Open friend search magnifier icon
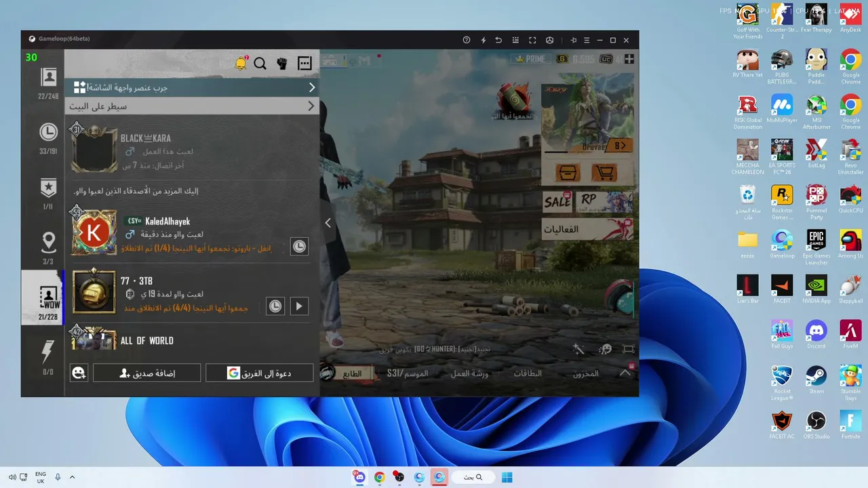Image resolution: width=868 pixels, height=488 pixels. 260,64
